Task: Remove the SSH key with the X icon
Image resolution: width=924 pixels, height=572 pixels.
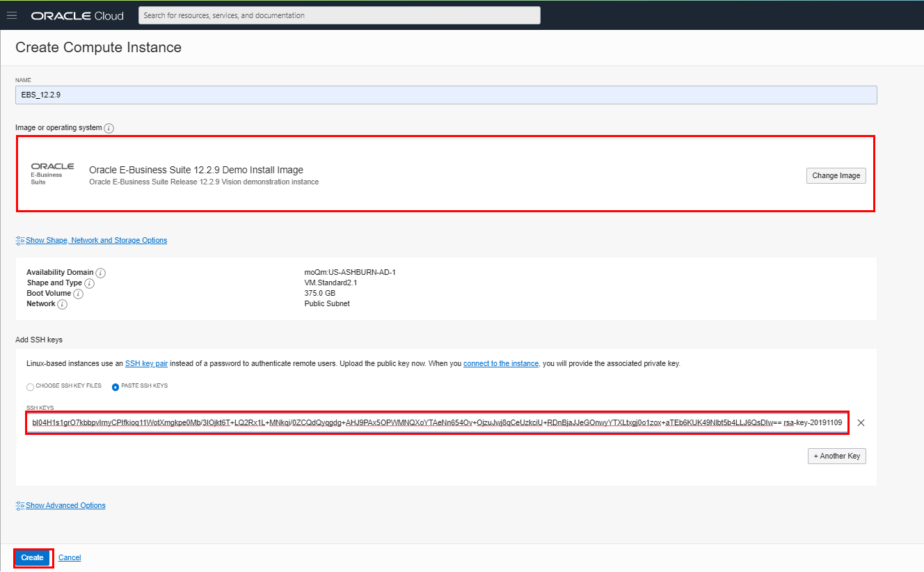Action: [x=861, y=422]
